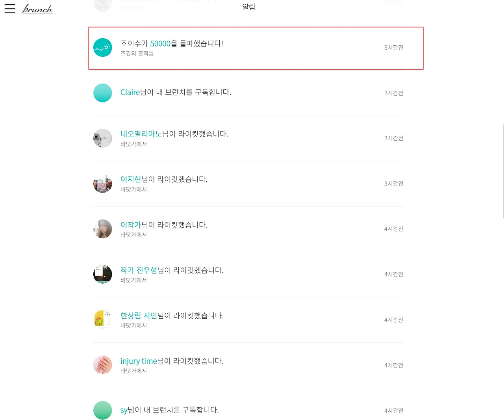Screen dimensions: 504x420
Task: Open 조깅의 흔적들 post title
Action: coord(137,53)
